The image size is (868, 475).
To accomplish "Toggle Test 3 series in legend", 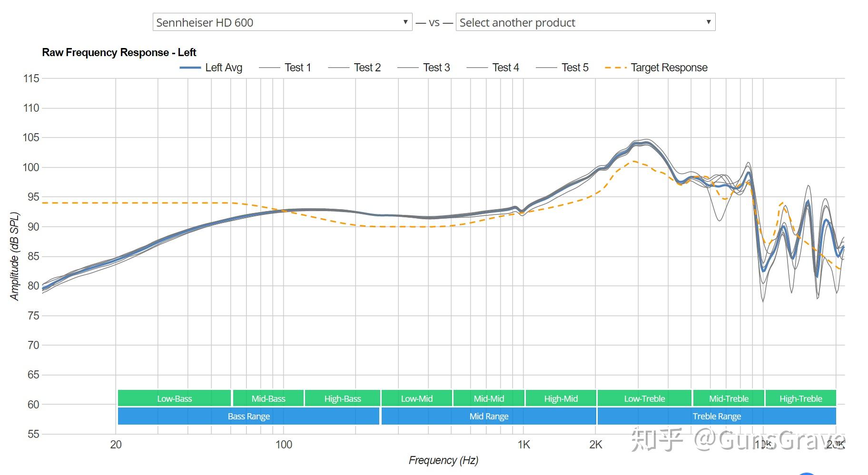I will point(424,68).
